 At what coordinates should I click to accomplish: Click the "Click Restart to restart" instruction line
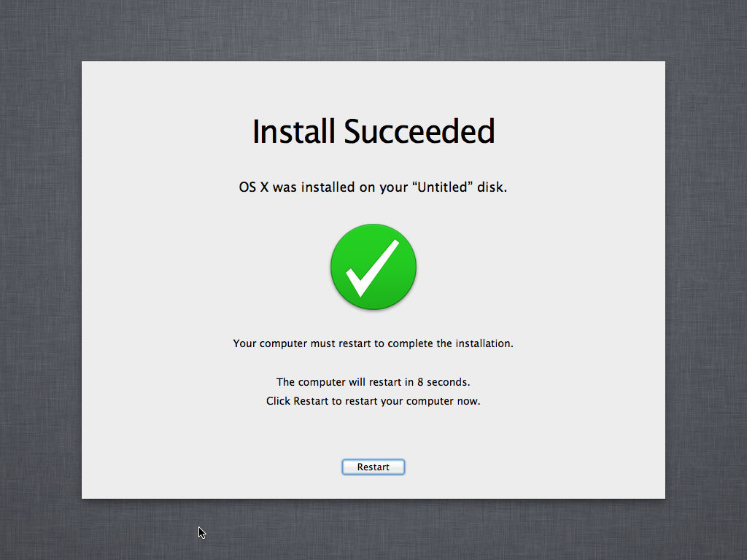373,401
